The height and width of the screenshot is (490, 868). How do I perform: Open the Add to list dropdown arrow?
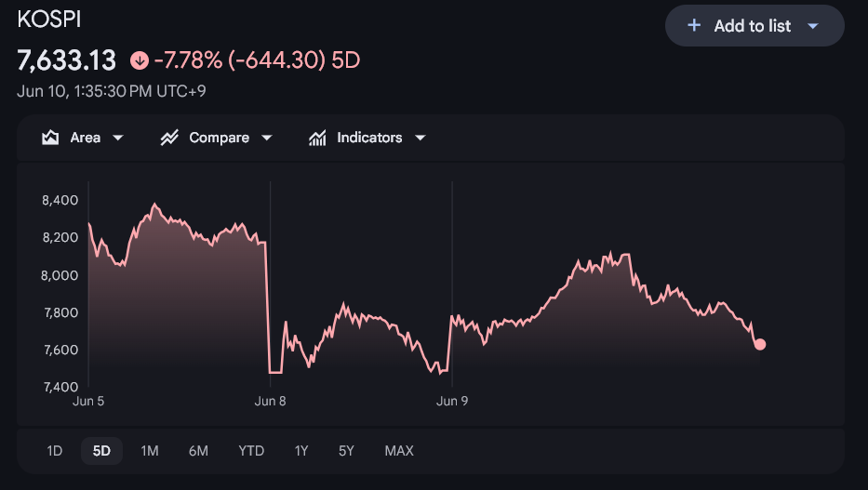click(x=812, y=26)
